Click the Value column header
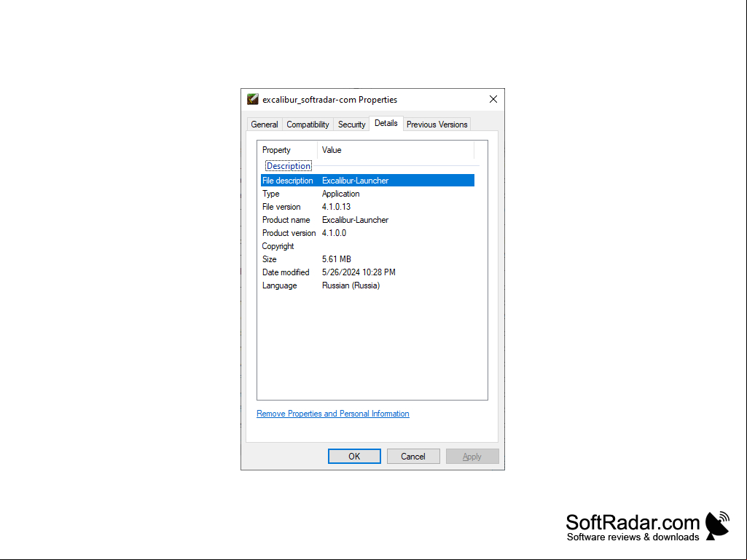 pyautogui.click(x=396, y=150)
